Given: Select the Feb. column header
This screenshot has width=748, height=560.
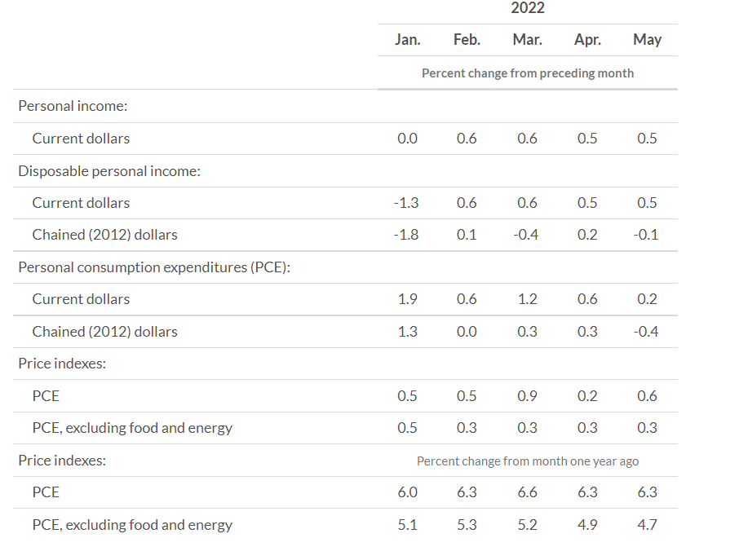Looking at the screenshot, I should 467,39.
